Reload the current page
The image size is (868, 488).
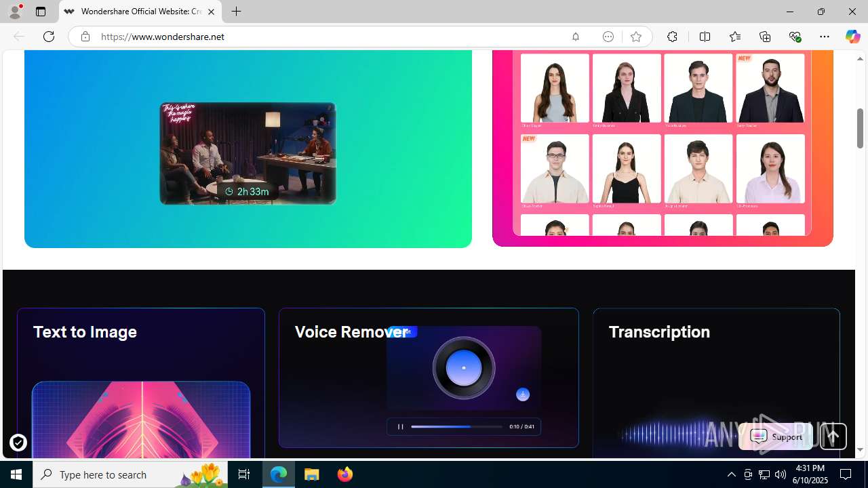click(49, 37)
